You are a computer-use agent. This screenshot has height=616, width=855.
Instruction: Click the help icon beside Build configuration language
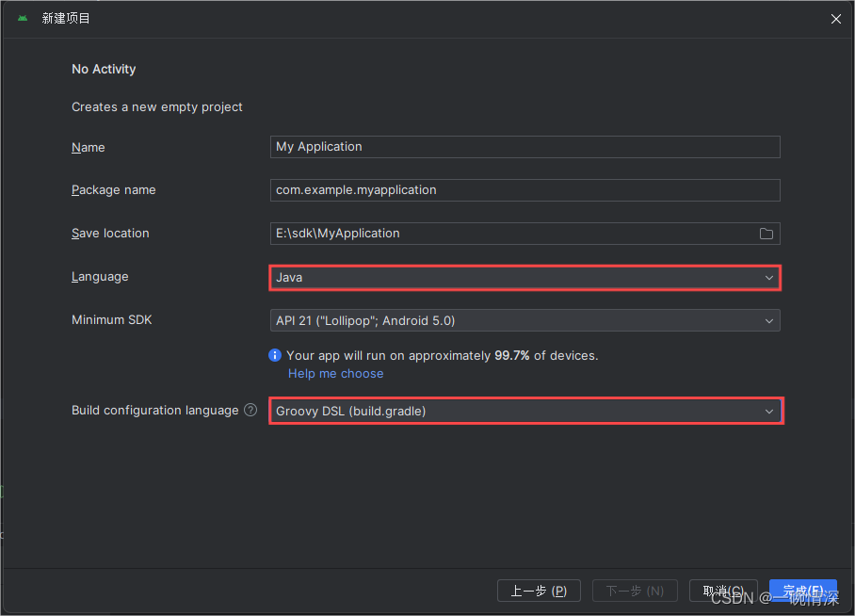coord(250,410)
